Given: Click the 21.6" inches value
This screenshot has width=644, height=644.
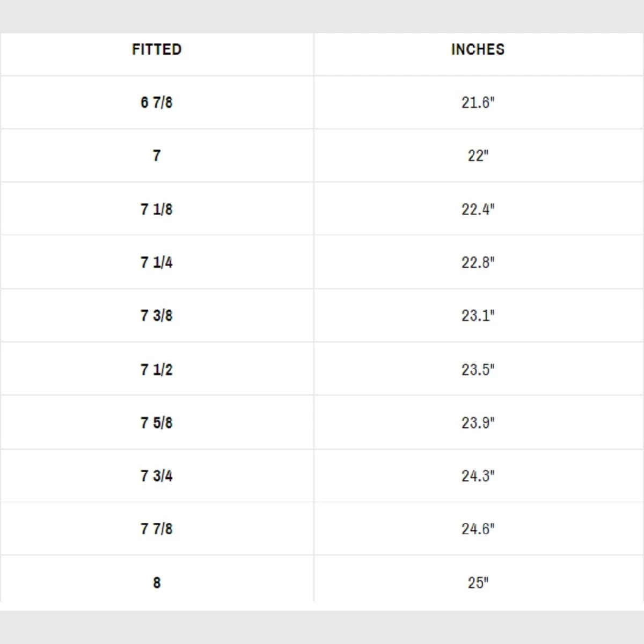Looking at the screenshot, I should click(478, 102).
